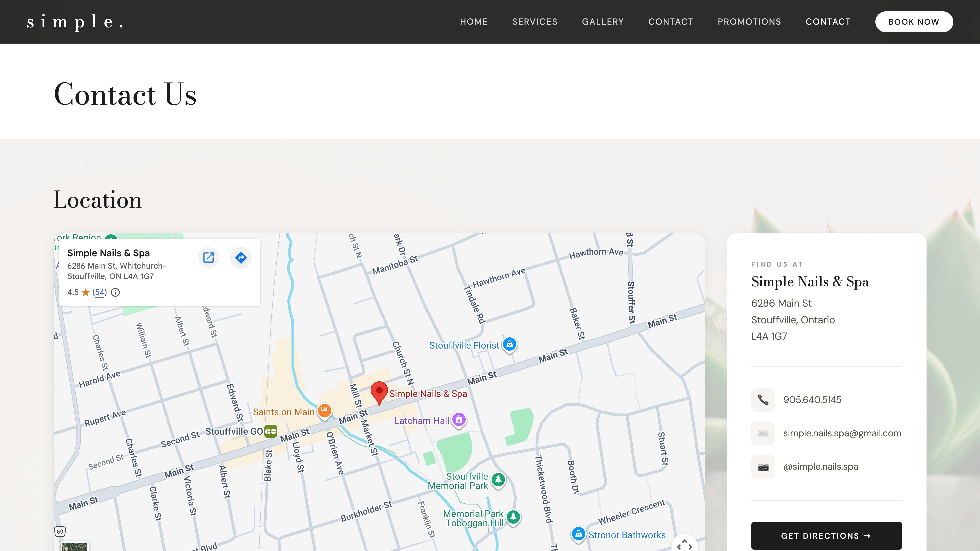The width and height of the screenshot is (980, 551).
Task: Click simple.nails.spa@gmail.com email address
Action: (x=842, y=433)
